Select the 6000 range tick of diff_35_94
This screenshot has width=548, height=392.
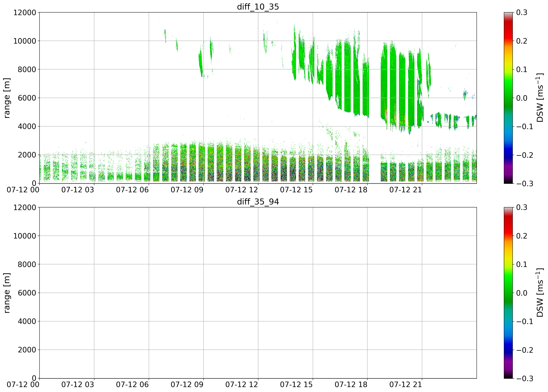(27, 293)
